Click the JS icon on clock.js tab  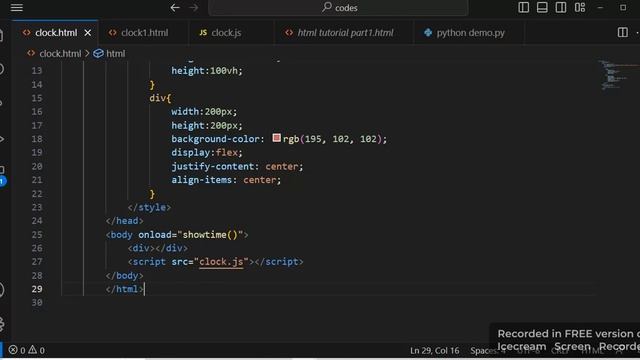203,33
